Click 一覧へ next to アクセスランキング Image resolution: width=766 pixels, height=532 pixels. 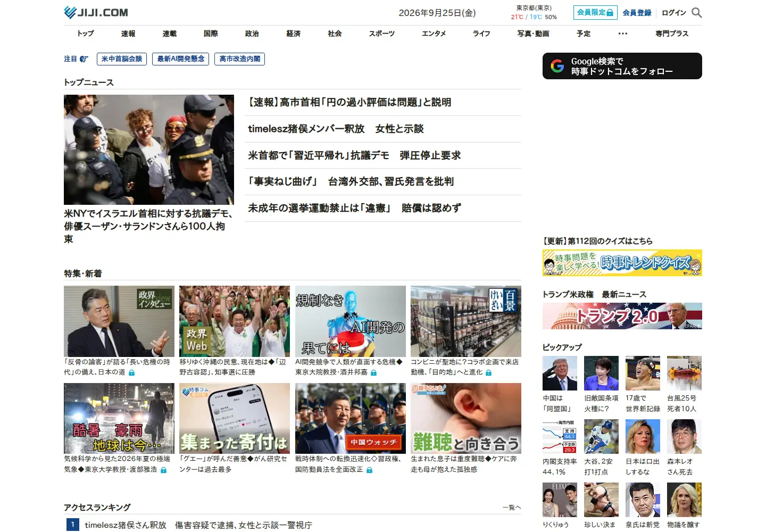(x=512, y=508)
